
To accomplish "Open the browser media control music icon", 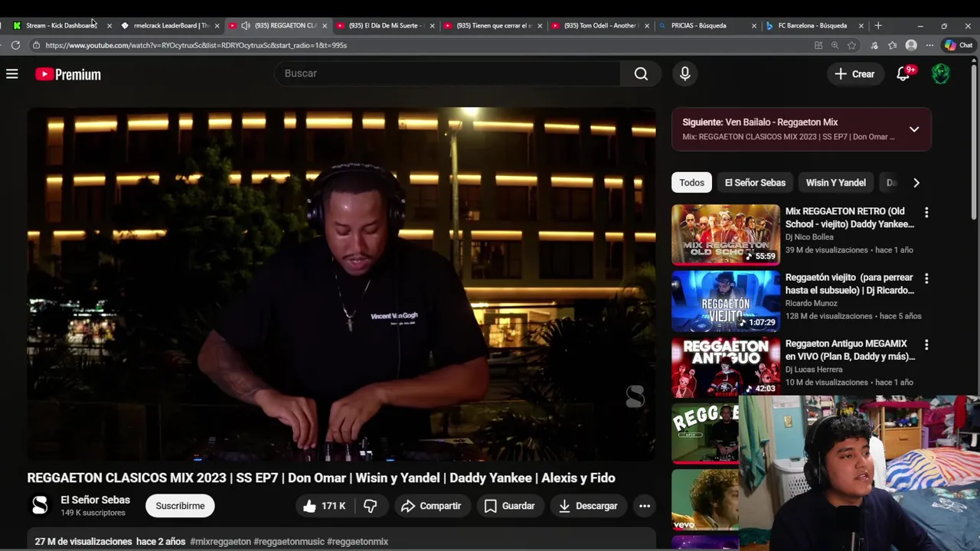I will [x=874, y=45].
